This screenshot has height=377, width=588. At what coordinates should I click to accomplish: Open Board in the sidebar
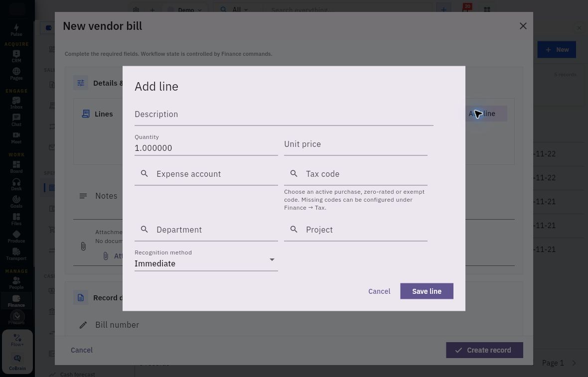pos(16,167)
